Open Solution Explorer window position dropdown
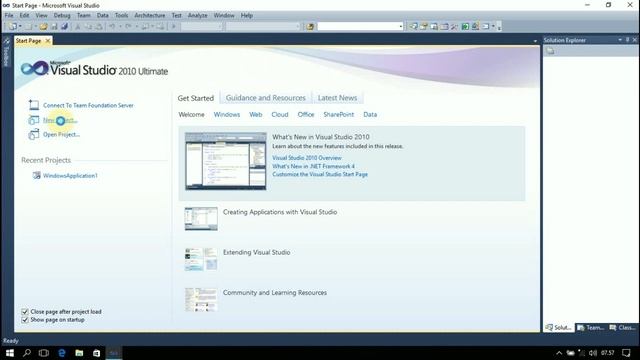Viewport: 640px width, 360px height. click(x=620, y=40)
